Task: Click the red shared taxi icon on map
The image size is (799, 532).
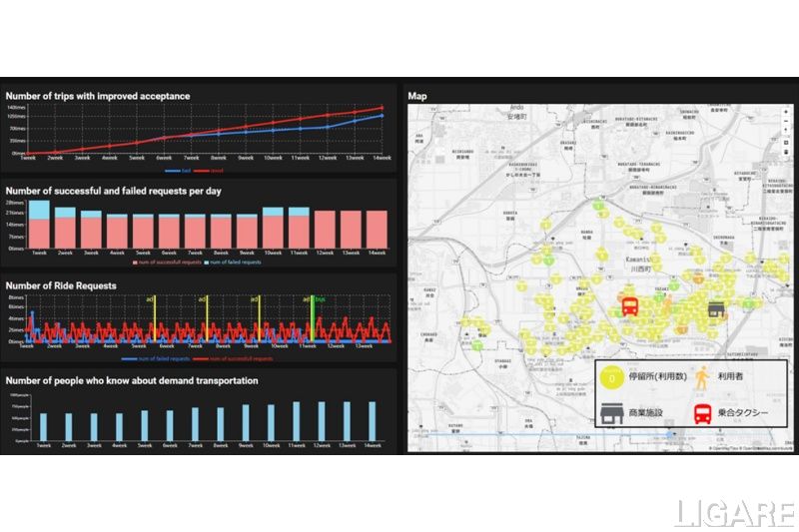Action: pos(630,306)
